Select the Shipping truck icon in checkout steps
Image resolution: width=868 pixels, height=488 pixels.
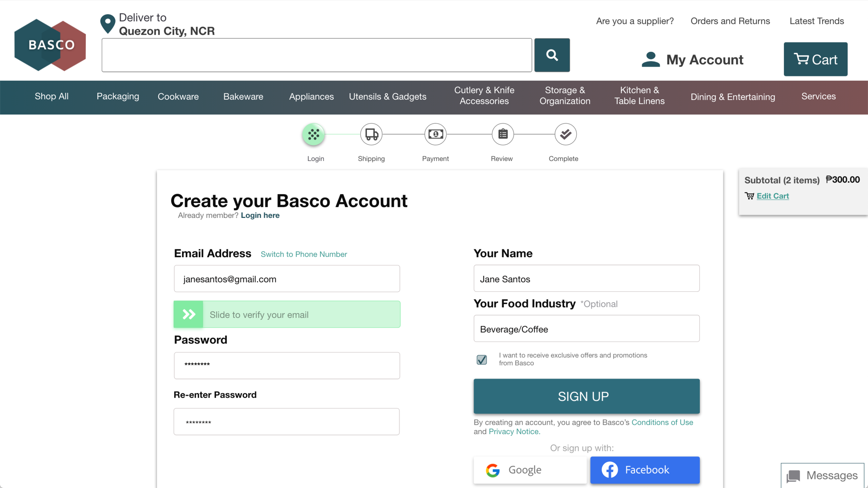point(371,134)
